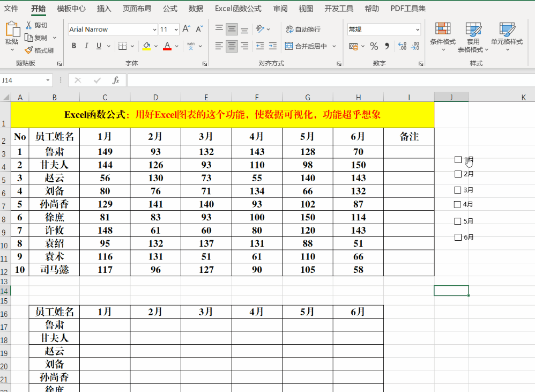The width and height of the screenshot is (535, 392).
Task: Open the Template Center (模板中心) tab
Action: [71, 9]
